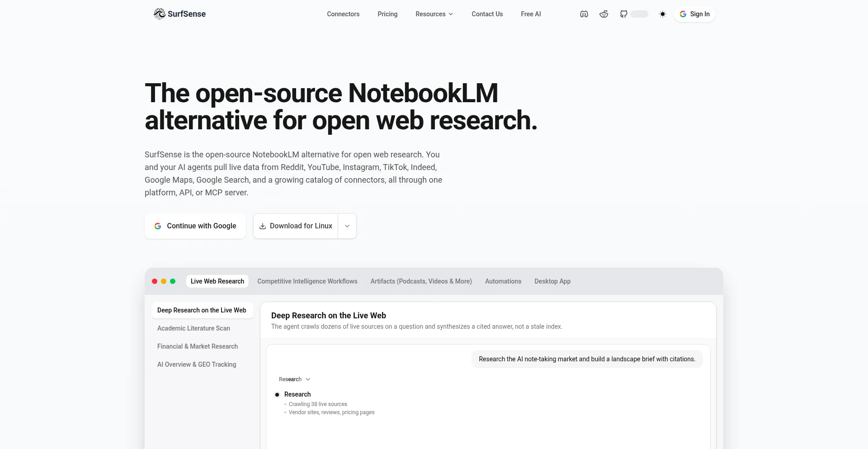Click the AI note-taking market prompt bubble
Image resolution: width=868 pixels, height=449 pixels.
click(587, 359)
